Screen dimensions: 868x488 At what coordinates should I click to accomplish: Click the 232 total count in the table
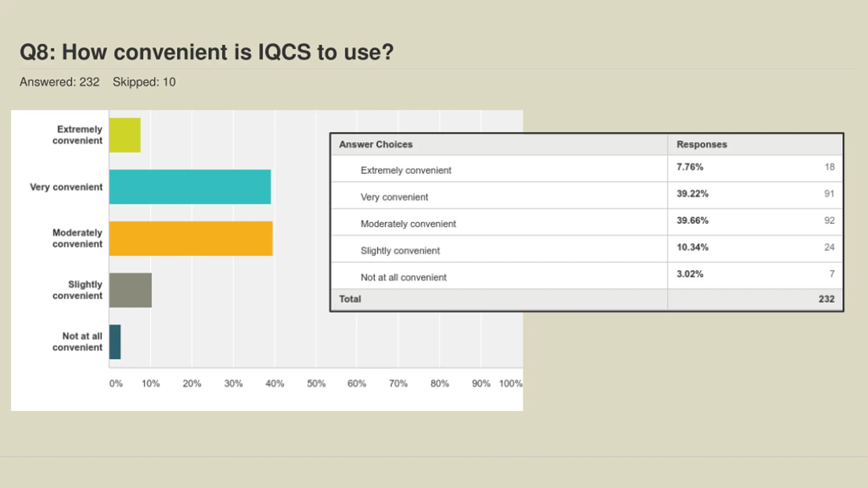[826, 299]
